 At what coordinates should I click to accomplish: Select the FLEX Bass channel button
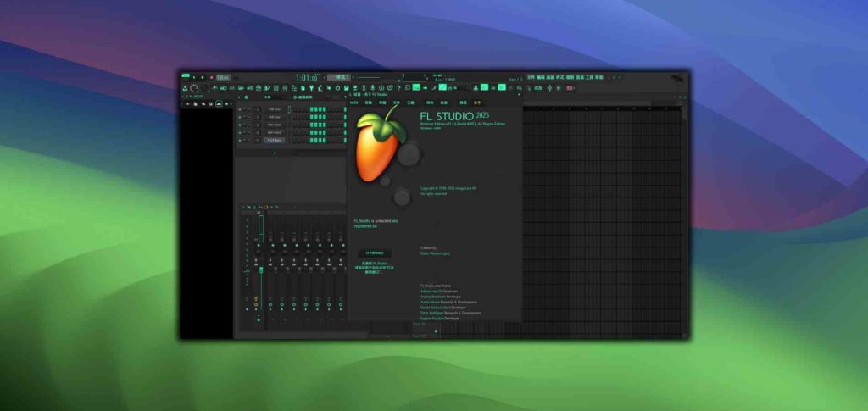275,141
